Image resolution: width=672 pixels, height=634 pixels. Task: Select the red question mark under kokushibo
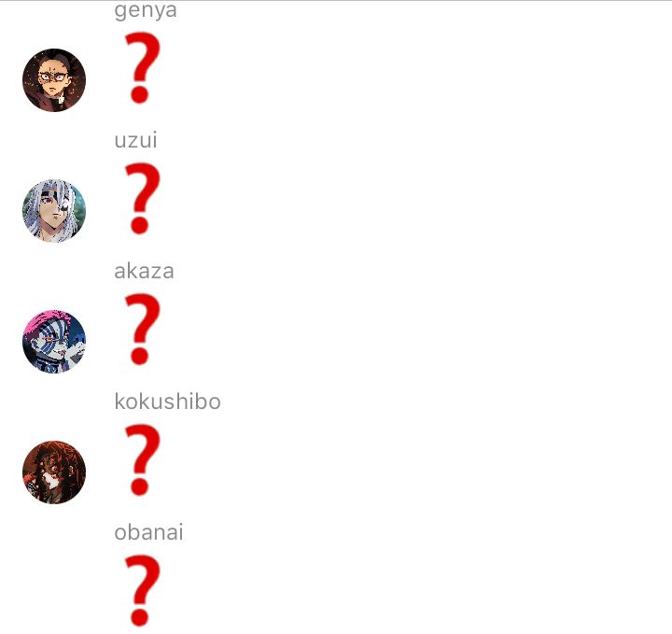coord(142,460)
